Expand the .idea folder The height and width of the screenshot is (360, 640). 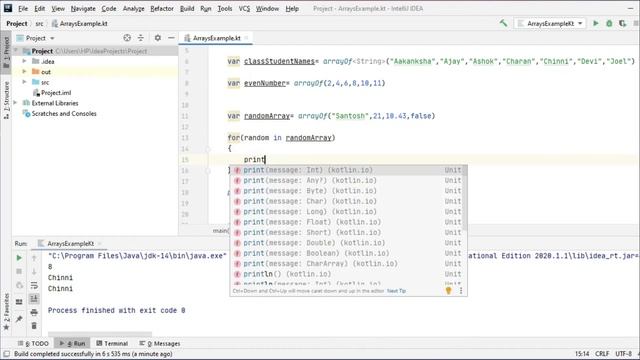(x=24, y=61)
